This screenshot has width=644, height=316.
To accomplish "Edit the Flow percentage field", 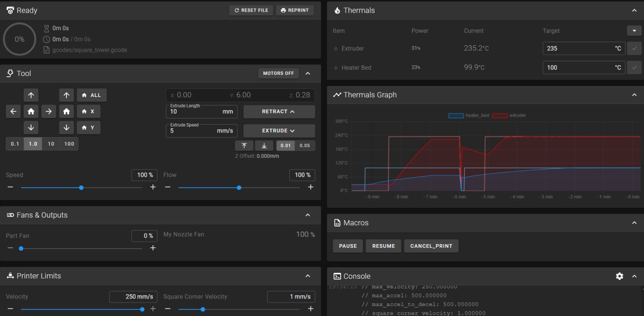I will (x=302, y=175).
